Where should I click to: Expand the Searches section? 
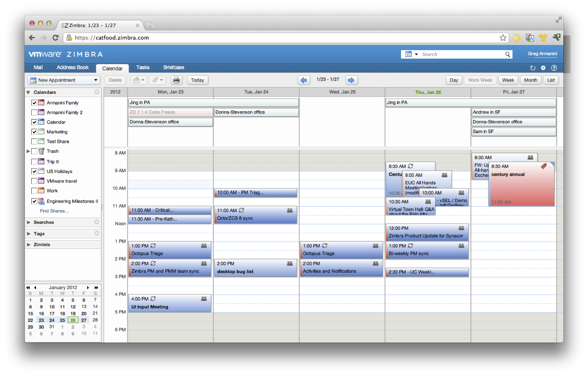pos(29,222)
